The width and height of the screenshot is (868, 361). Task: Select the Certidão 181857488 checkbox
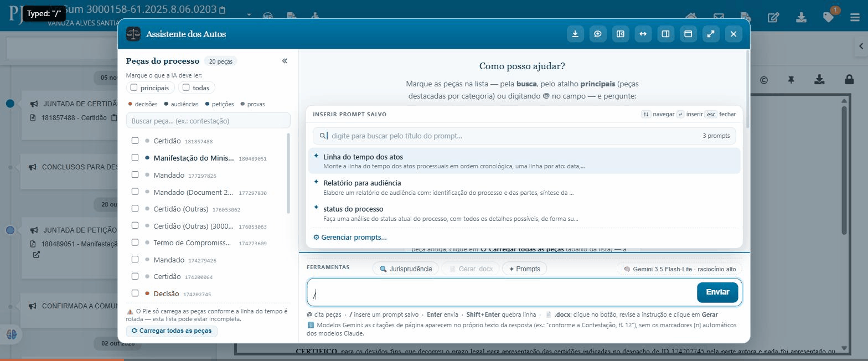(135, 141)
